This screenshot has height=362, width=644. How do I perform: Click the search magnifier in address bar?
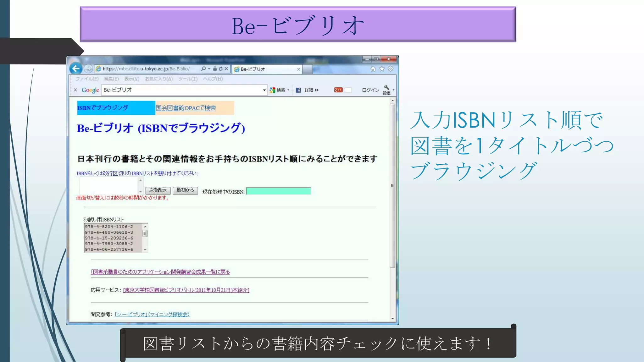[x=203, y=69]
